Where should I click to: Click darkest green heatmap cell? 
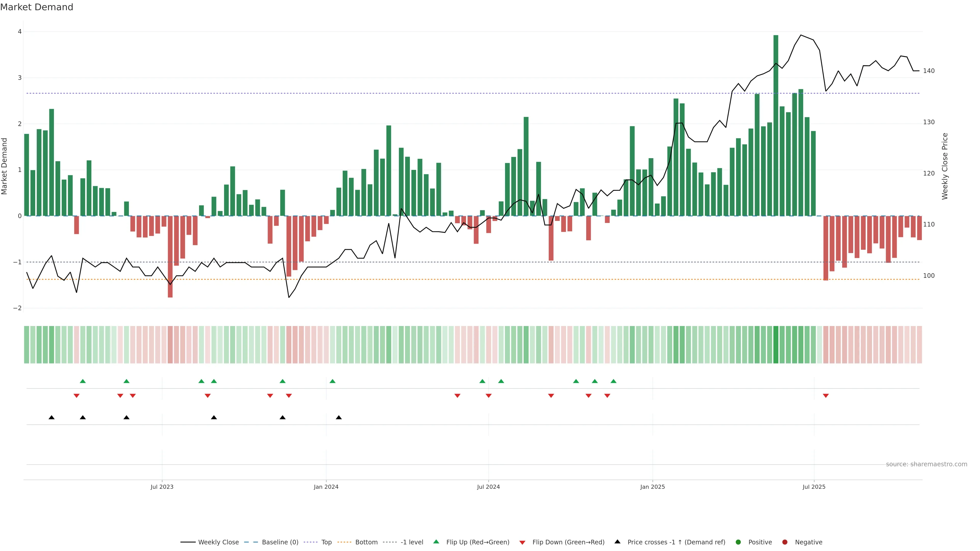pos(776,345)
